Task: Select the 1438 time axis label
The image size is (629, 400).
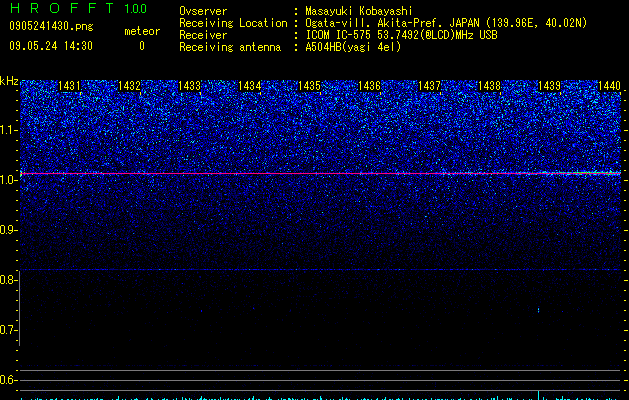Action: click(489, 86)
